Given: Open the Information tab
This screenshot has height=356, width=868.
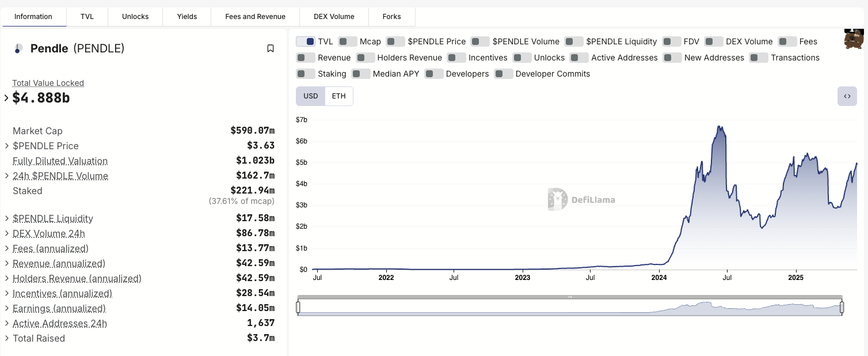Looking at the screenshot, I should point(33,17).
